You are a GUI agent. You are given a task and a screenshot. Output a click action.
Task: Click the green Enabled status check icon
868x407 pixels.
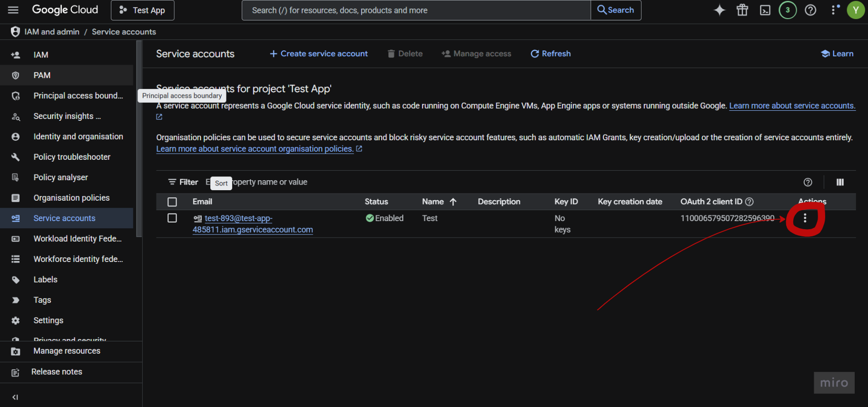click(x=370, y=218)
